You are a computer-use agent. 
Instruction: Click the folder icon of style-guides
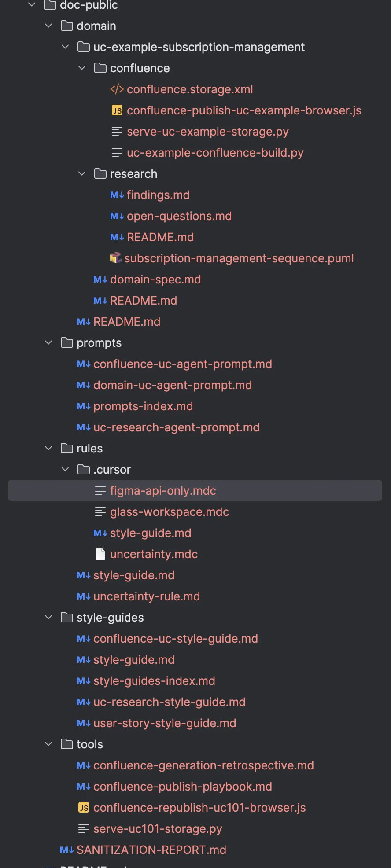(x=67, y=618)
